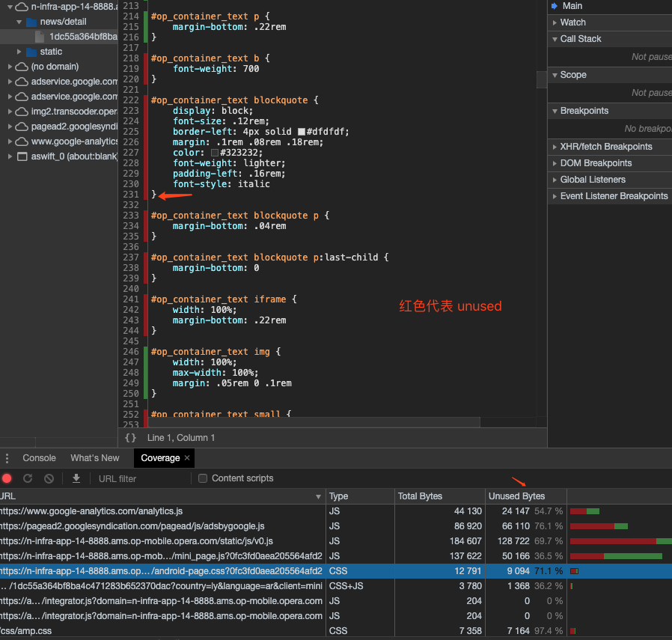Click the #323232 color swatch
The width and height of the screenshot is (672, 640).
click(215, 153)
